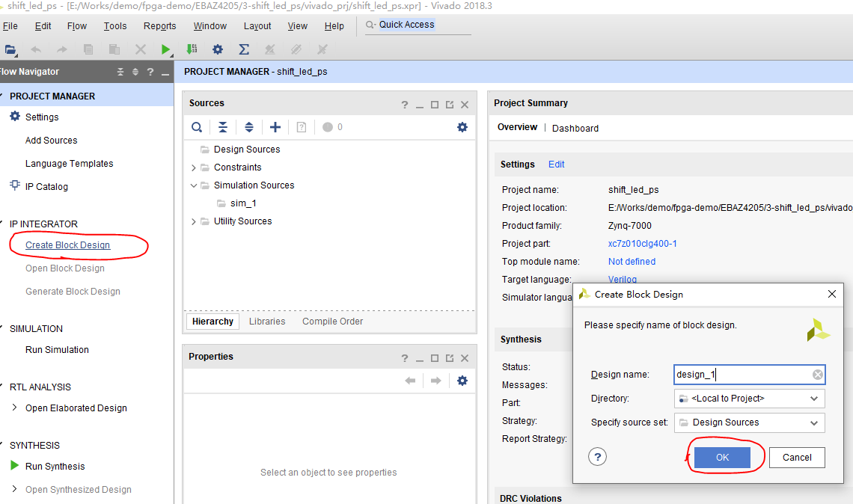The width and height of the screenshot is (853, 504).
Task: Open the Tools menu
Action: coord(114,25)
